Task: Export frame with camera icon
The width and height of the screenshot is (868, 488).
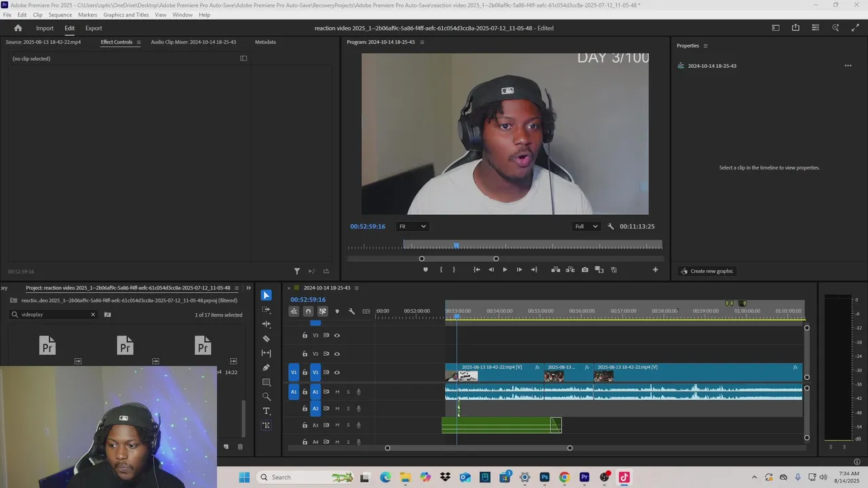Action: [x=585, y=270]
